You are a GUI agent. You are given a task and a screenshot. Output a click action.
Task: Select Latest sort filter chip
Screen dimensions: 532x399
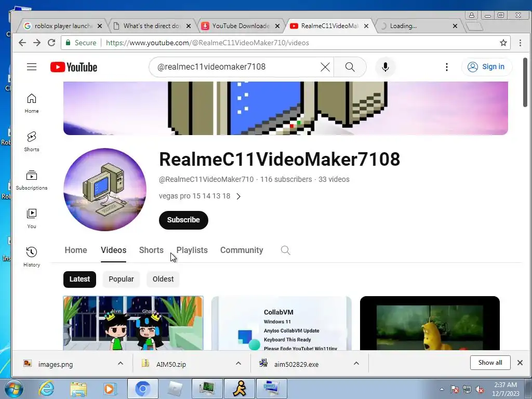tap(79, 279)
